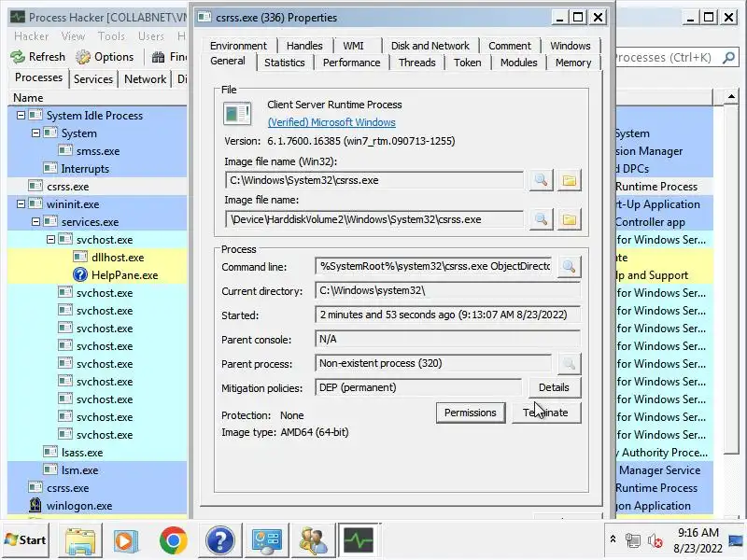Click the control panel monitor taskbar icon

coord(267,540)
